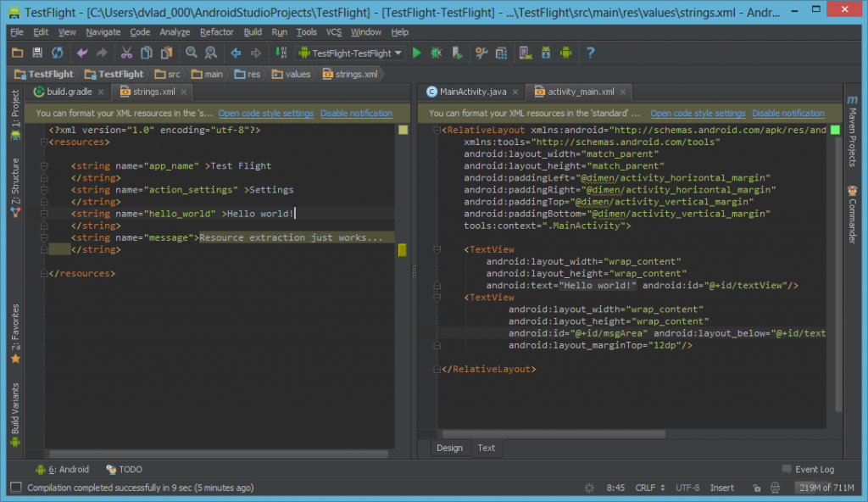This screenshot has height=502, width=868.
Task: Click the Attach debugger to process icon
Action: pos(457,53)
